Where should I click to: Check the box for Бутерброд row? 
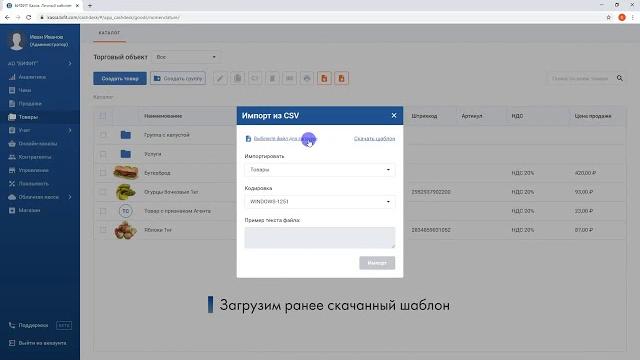[x=103, y=173]
